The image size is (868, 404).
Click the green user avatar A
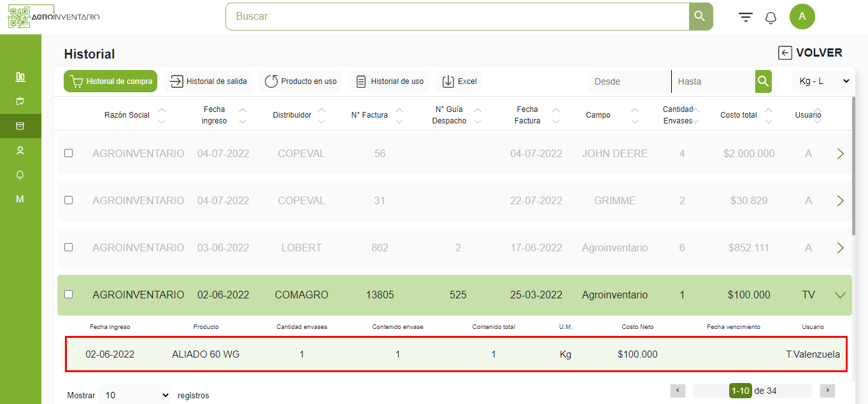click(802, 17)
